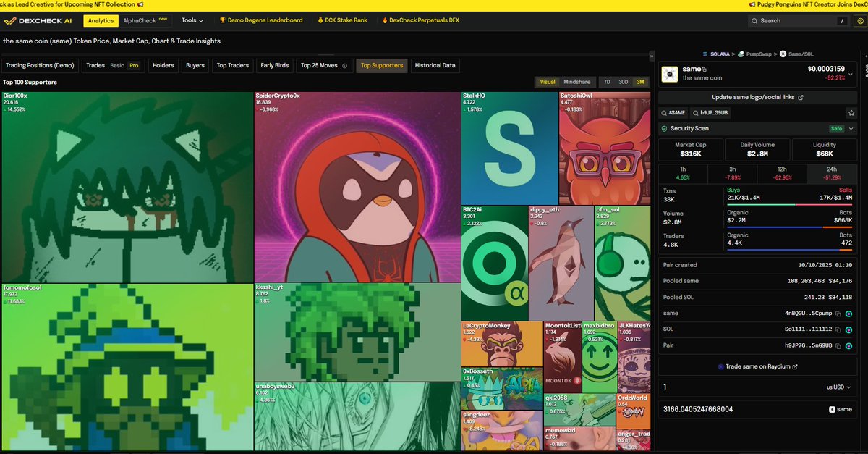Open Demo Degens Leaderboard link
This screenshot has height=454, width=868.
pos(261,21)
